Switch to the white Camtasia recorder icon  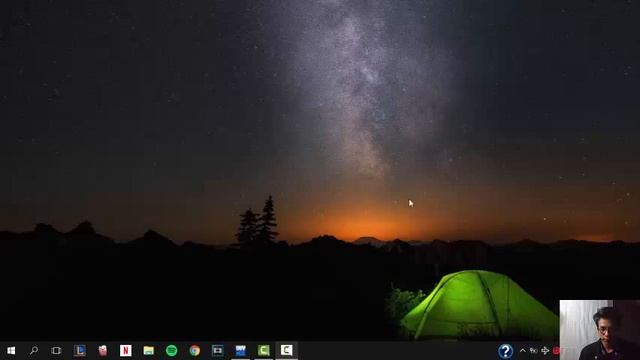[x=287, y=350]
